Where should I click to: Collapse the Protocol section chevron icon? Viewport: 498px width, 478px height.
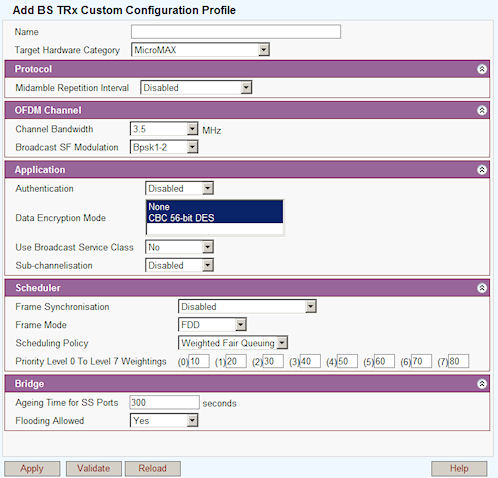[x=482, y=69]
